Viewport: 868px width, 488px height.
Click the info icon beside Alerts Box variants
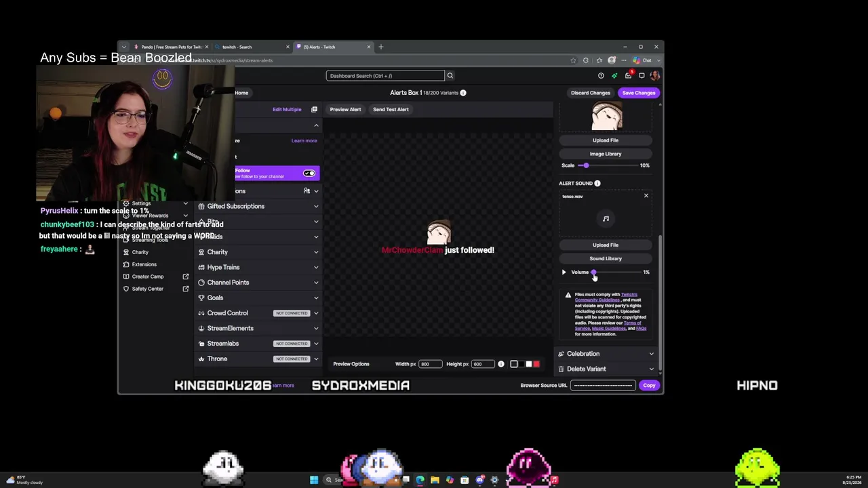(463, 93)
